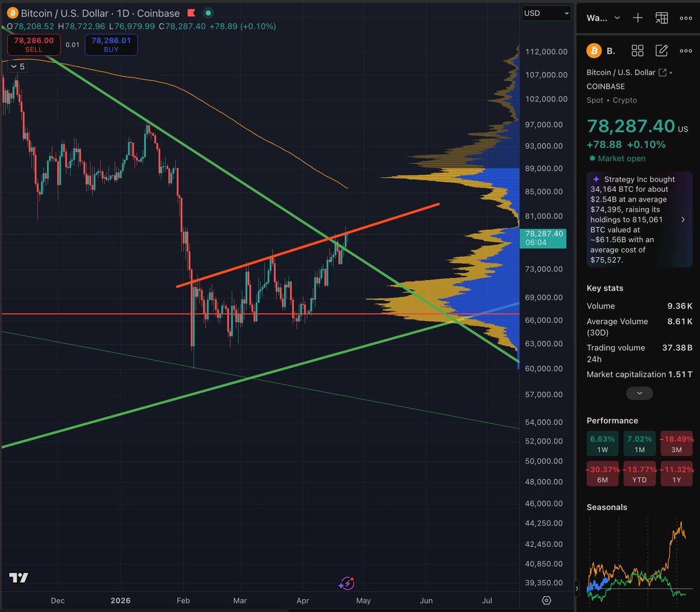Open the watchlist advanced table view icon
Image resolution: width=700 pixels, height=612 pixels.
(x=661, y=18)
